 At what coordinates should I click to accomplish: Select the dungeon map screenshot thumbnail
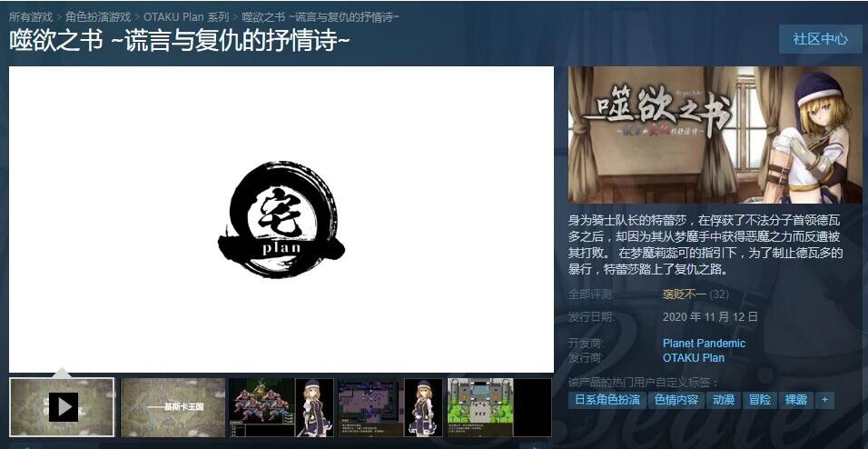click(390, 407)
